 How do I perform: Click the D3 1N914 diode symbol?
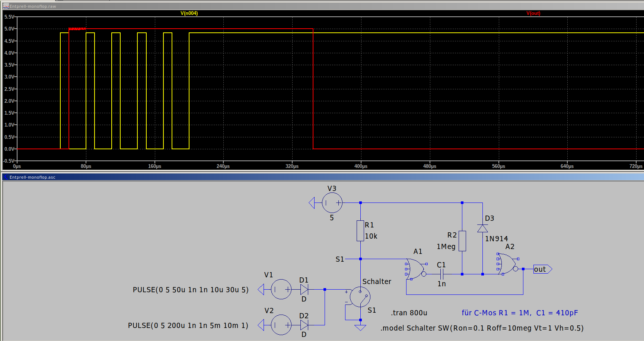pos(482,228)
